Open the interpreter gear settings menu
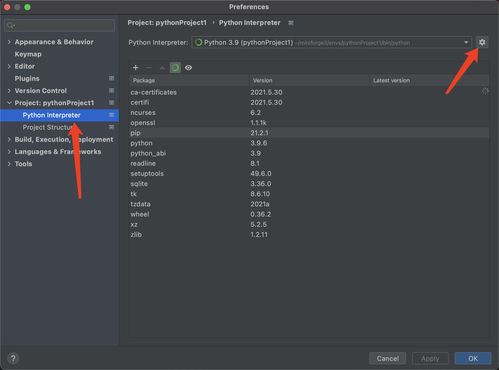This screenshot has height=370, width=499. coord(482,42)
